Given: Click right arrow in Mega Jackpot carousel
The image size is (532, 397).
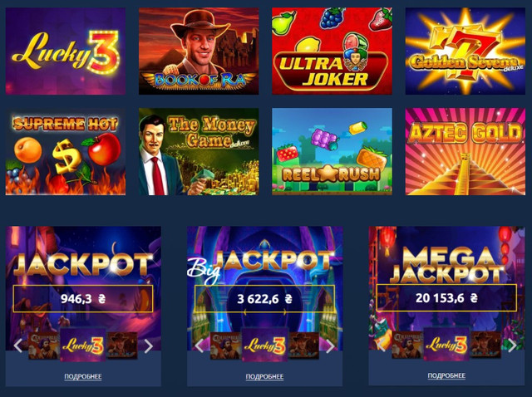Looking at the screenshot, I should coord(512,346).
